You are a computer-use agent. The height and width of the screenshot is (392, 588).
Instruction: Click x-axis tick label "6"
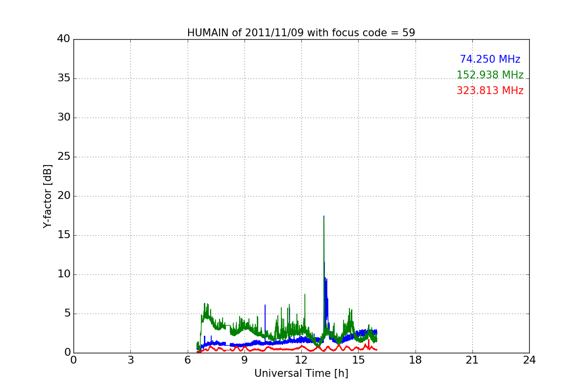187,360
